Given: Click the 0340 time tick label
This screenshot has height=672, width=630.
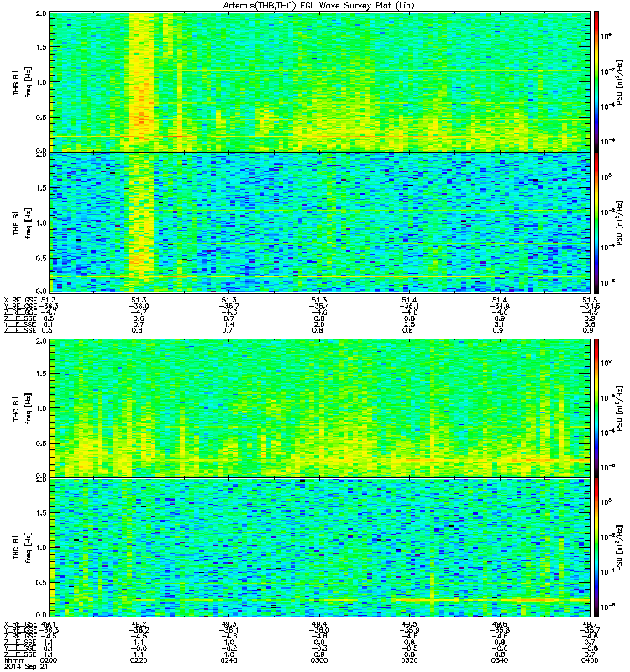Looking at the screenshot, I should pos(500,660).
